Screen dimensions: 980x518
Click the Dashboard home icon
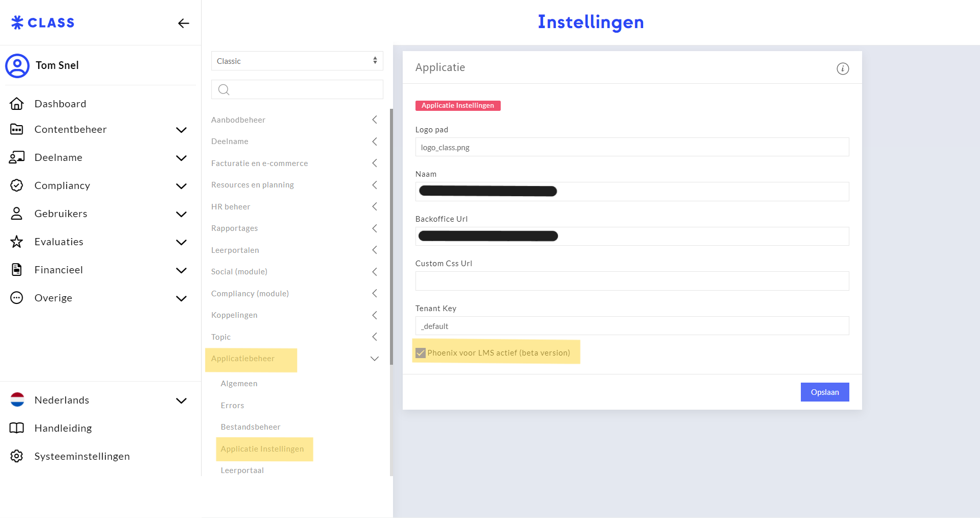click(17, 104)
